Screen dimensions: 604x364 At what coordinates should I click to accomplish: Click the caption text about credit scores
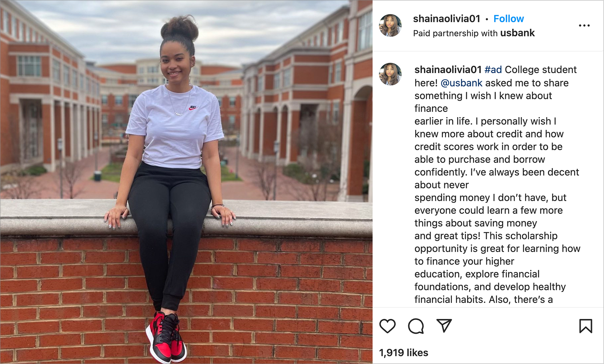488,147
